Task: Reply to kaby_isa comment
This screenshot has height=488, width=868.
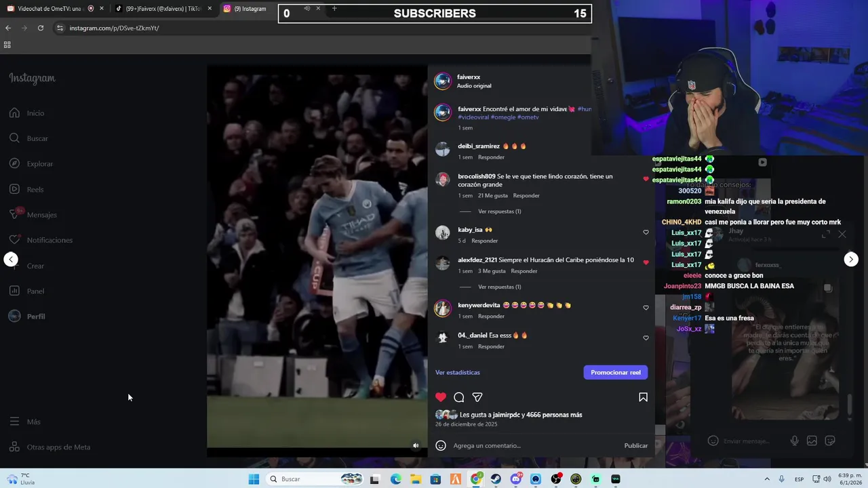Action: tap(484, 241)
